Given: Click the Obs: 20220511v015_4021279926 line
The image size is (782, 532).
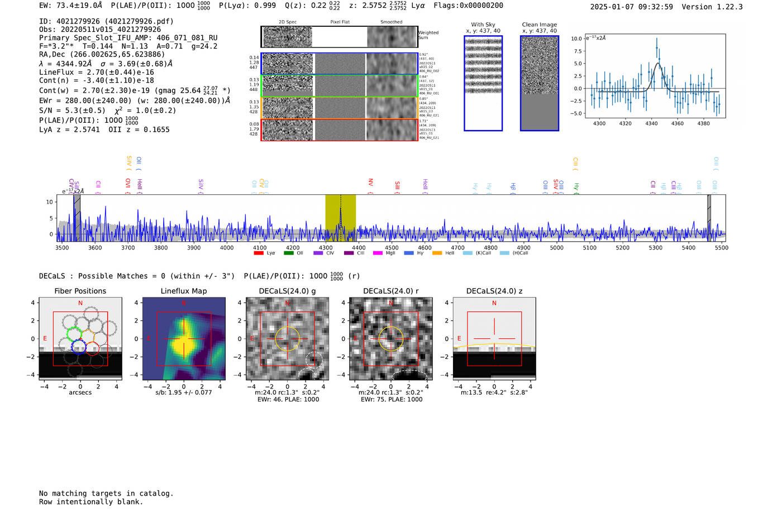Looking at the screenshot, I should click(x=100, y=30).
